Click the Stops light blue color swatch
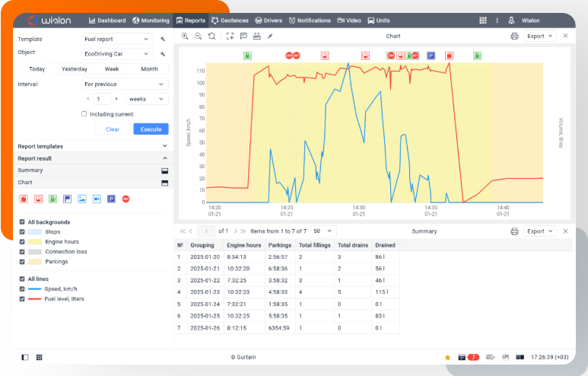 coord(34,232)
